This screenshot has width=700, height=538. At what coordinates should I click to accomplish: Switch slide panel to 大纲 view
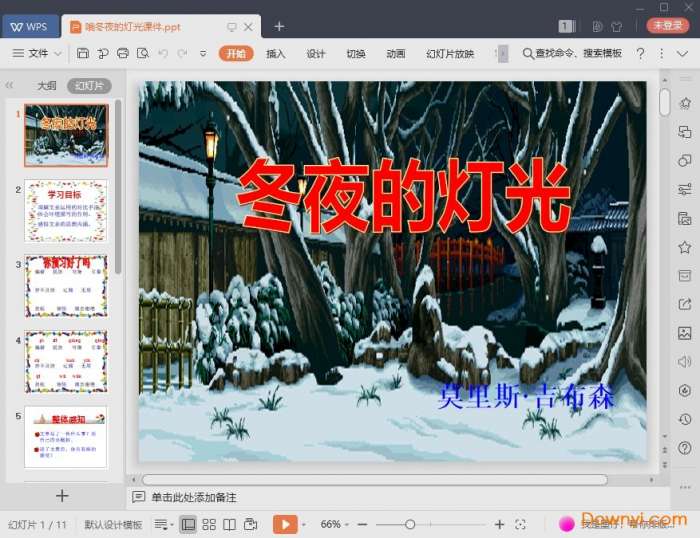pyautogui.click(x=46, y=85)
